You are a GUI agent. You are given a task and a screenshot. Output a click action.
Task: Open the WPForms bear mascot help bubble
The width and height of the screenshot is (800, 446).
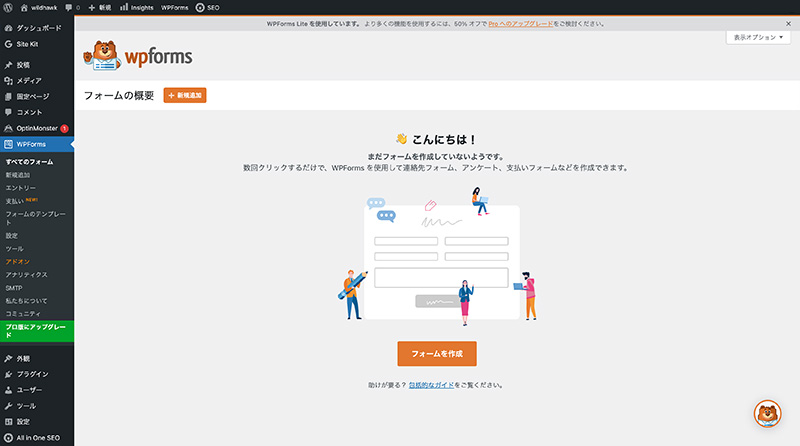pos(767,414)
